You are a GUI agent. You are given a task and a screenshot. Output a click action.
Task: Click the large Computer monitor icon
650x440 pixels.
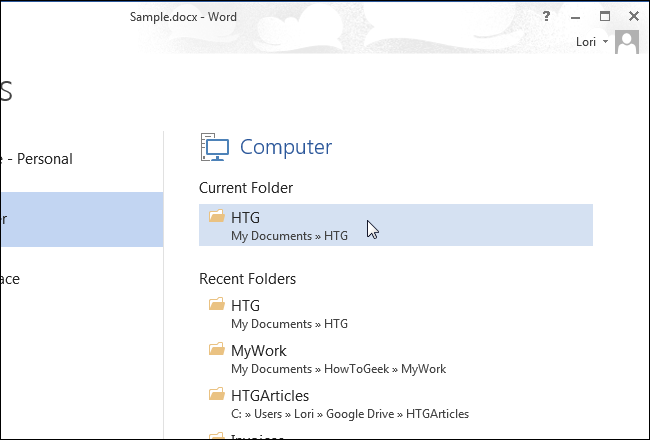214,147
